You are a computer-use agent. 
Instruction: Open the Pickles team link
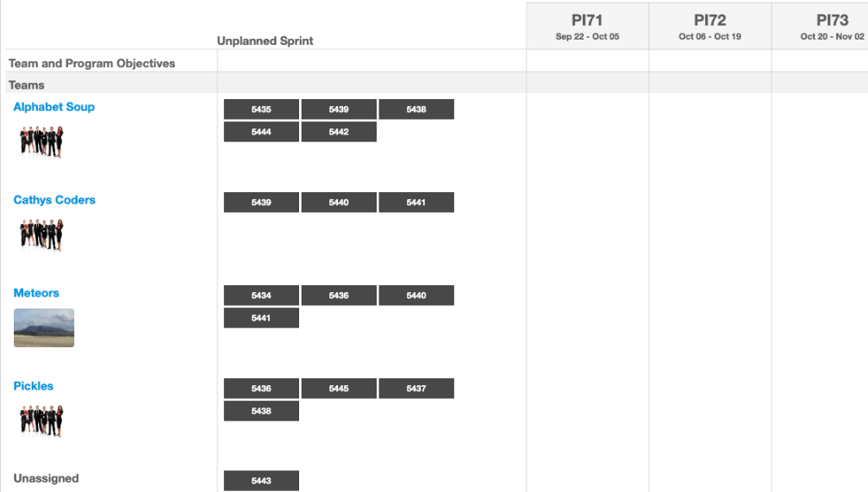point(34,386)
